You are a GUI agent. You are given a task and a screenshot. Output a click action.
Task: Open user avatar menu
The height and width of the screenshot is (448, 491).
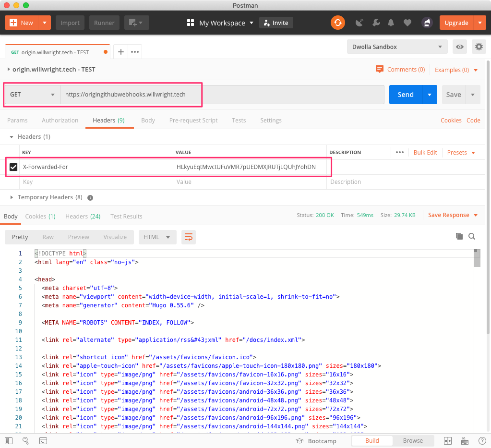427,23
